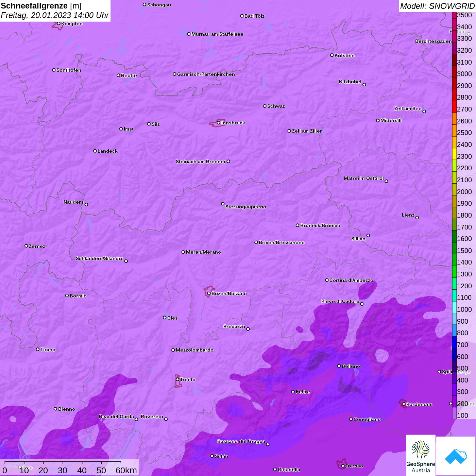
Task: Select the 'Bassano del Grappa' label
Action: tap(241, 441)
